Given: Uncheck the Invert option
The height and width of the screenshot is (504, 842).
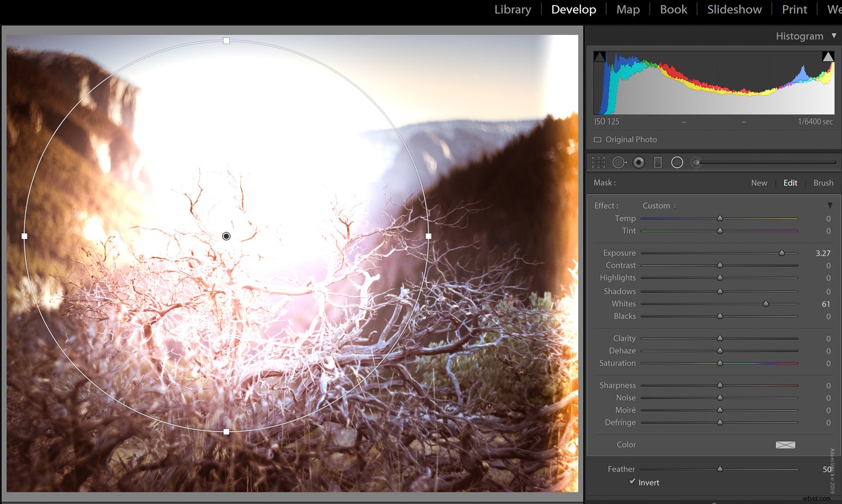Looking at the screenshot, I should point(632,482).
